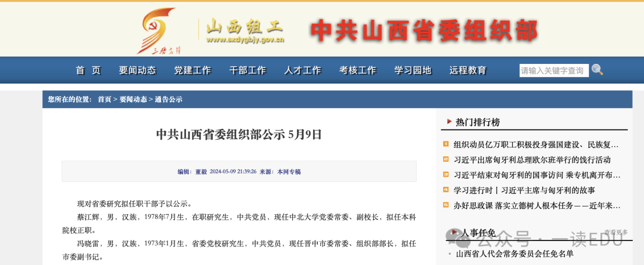Open article 学习进行时 习近平主席与匈牙利的故事

pos(525,190)
